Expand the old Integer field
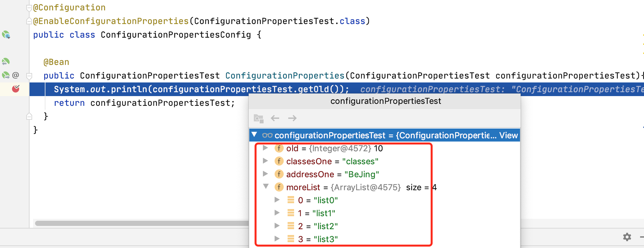 (266, 148)
